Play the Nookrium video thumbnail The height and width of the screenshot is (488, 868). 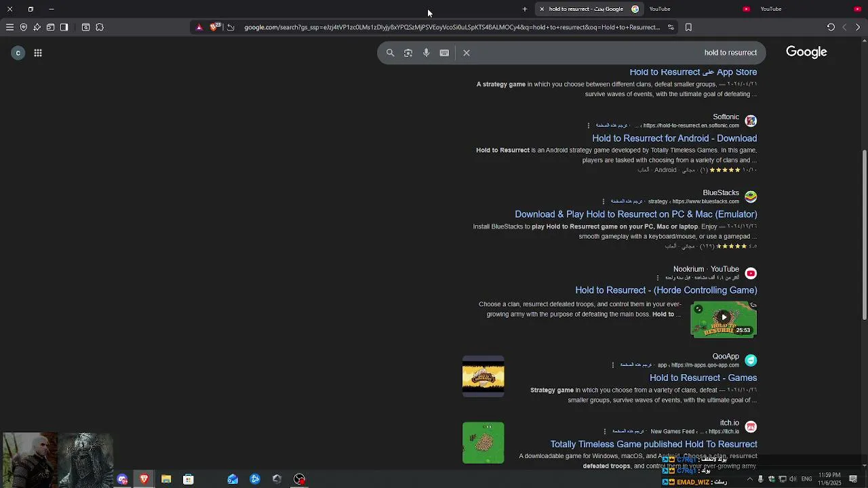coord(724,319)
